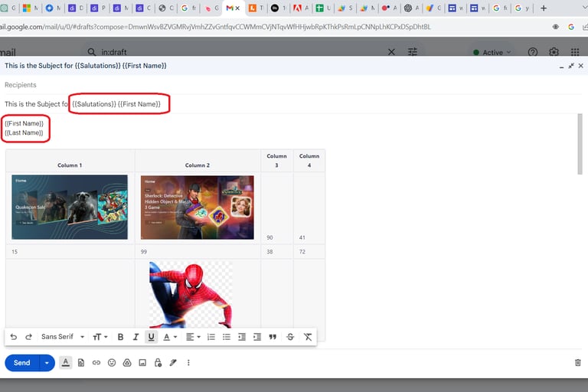This screenshot has width=588, height=392.
Task: Open the Send options dropdown arrow
Action: [47, 363]
